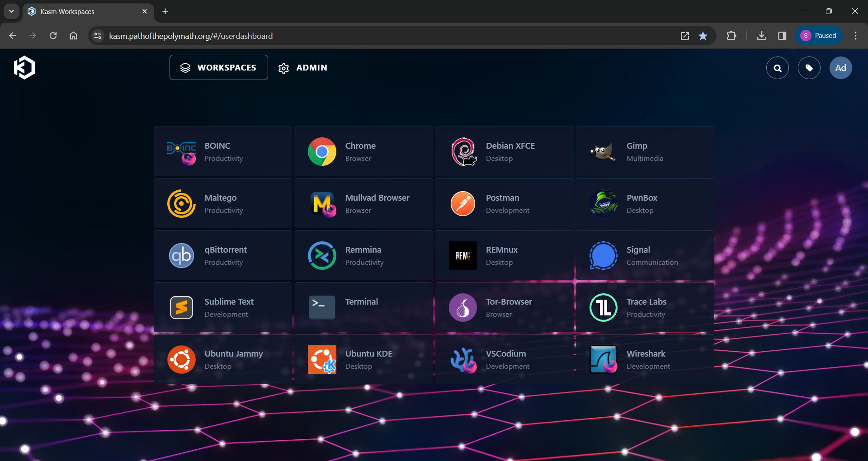The image size is (868, 461).
Task: Click the Wireshark title text
Action: tap(646, 354)
